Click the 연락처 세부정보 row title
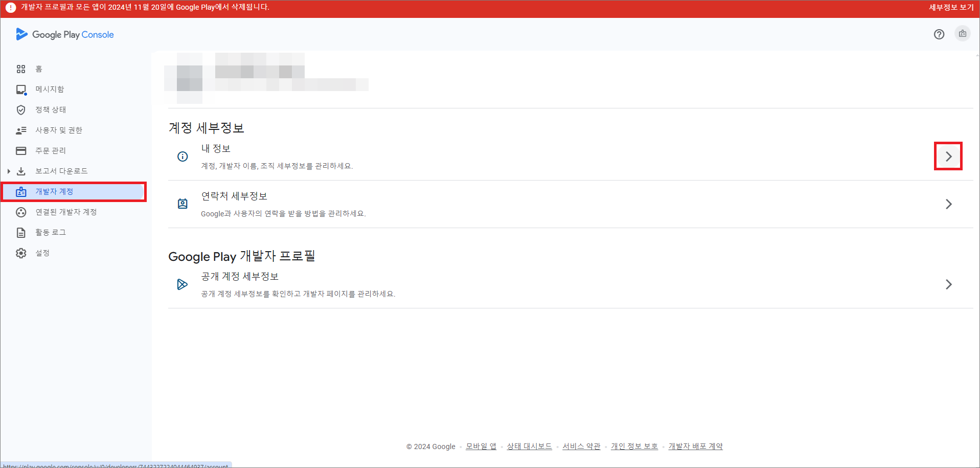Image resolution: width=980 pixels, height=468 pixels. coord(234,196)
